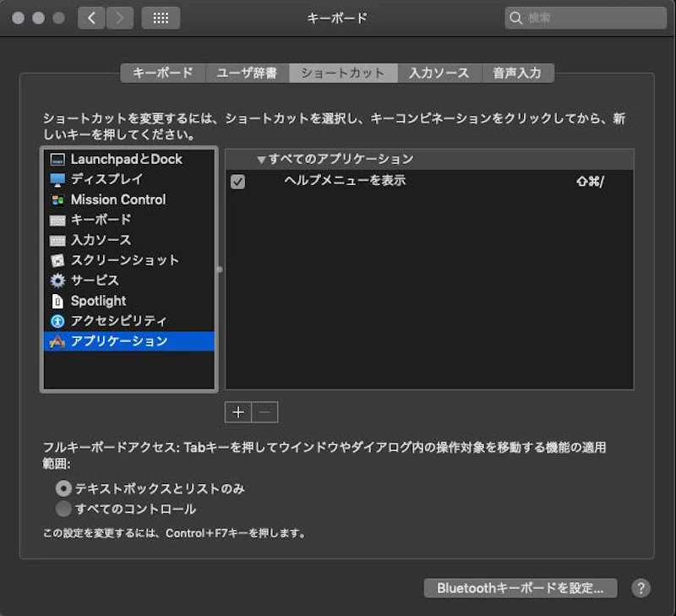
Task: Go forward with the right arrow
Action: point(119,18)
